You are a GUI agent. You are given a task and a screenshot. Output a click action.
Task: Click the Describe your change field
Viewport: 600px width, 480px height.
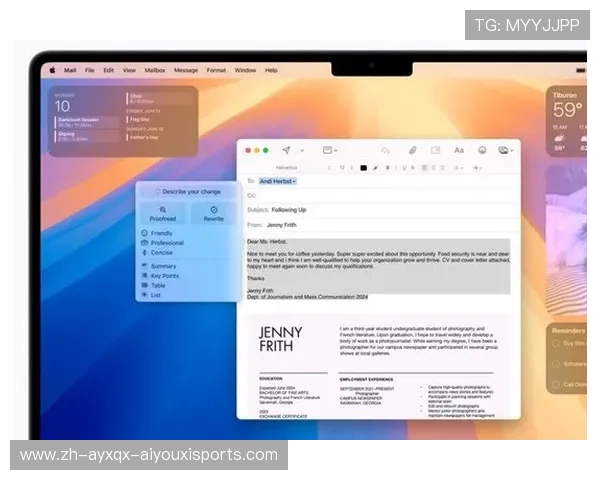(188, 191)
